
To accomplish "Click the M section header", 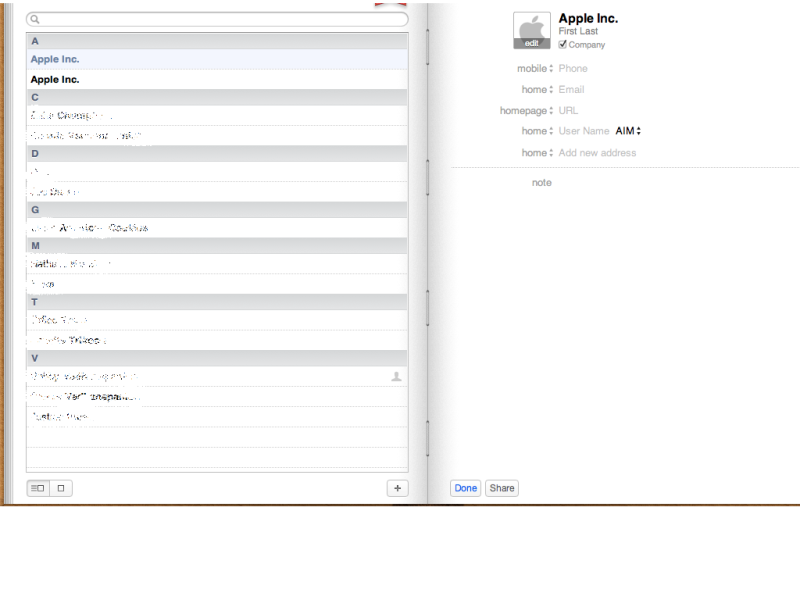I will (x=217, y=245).
